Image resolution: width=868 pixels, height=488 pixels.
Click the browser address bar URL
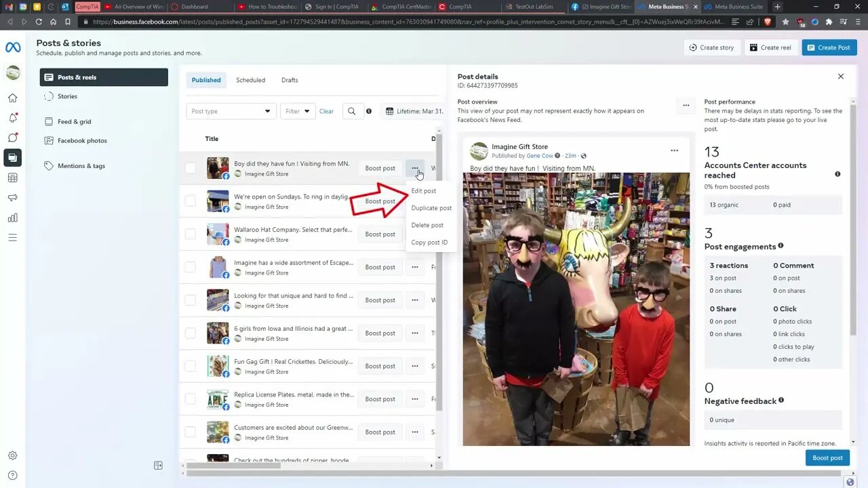(x=407, y=22)
